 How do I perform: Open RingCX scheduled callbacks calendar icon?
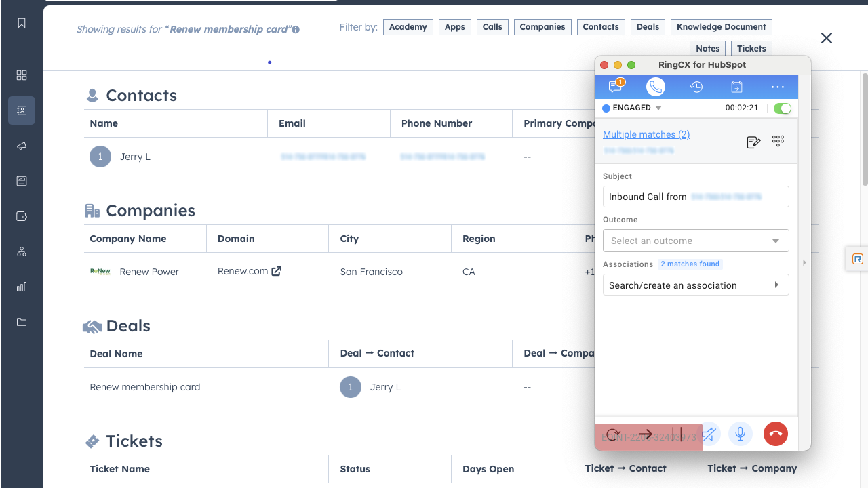coord(737,87)
